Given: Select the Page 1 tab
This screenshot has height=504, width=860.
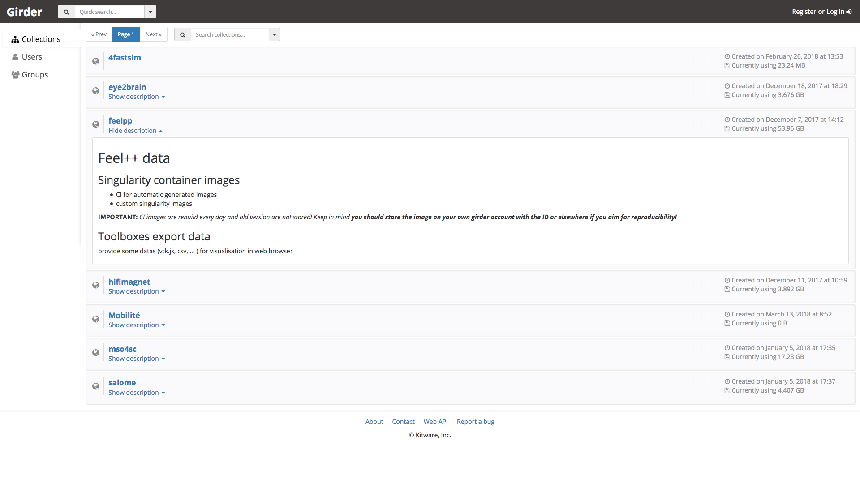Looking at the screenshot, I should click(x=126, y=34).
